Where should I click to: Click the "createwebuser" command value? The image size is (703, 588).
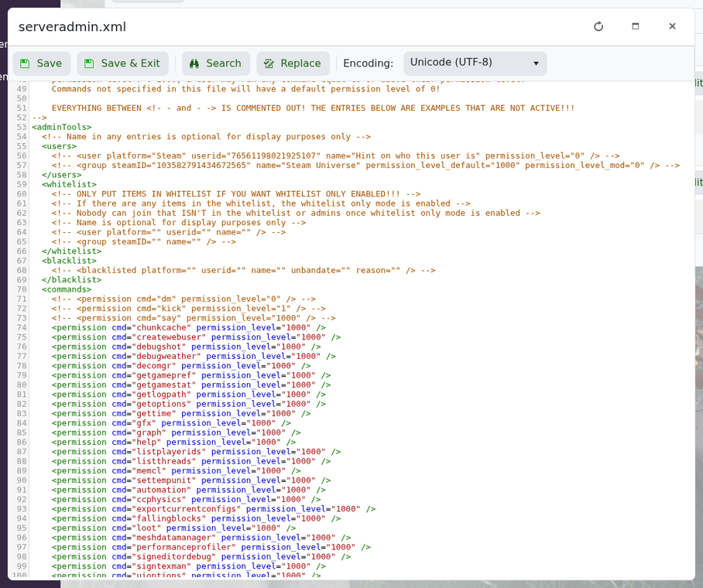[169, 337]
